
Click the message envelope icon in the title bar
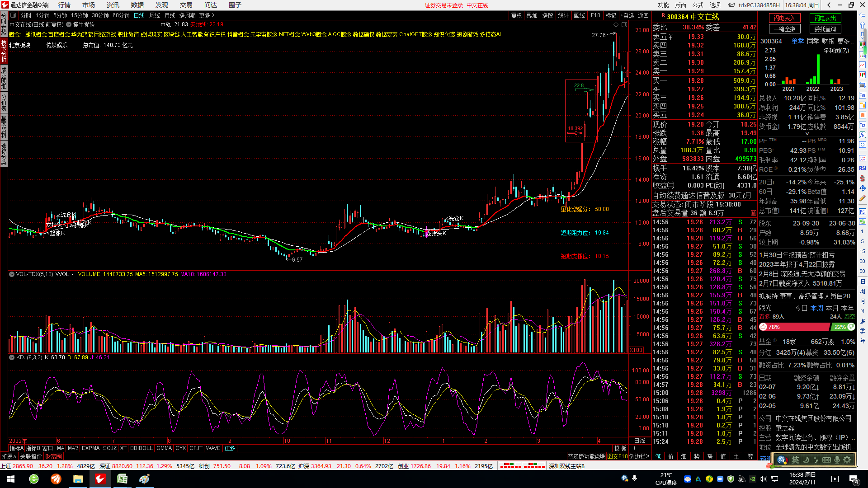pos(731,5)
